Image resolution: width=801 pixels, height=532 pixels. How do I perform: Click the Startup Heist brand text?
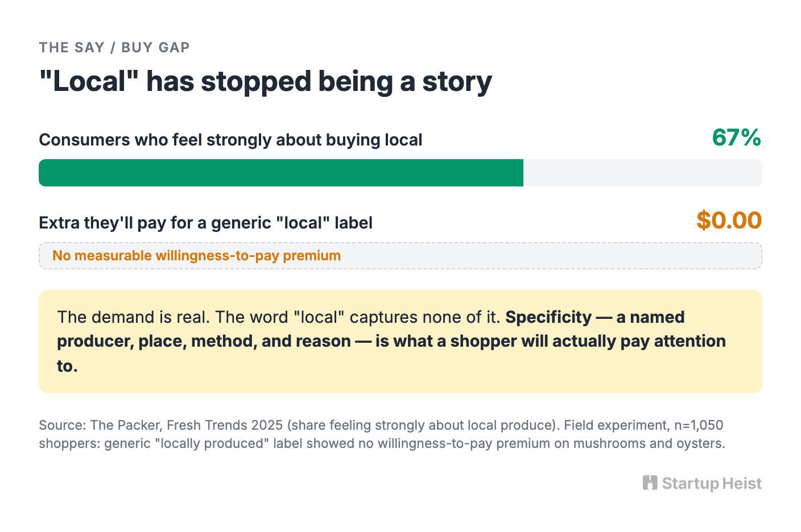(x=712, y=484)
